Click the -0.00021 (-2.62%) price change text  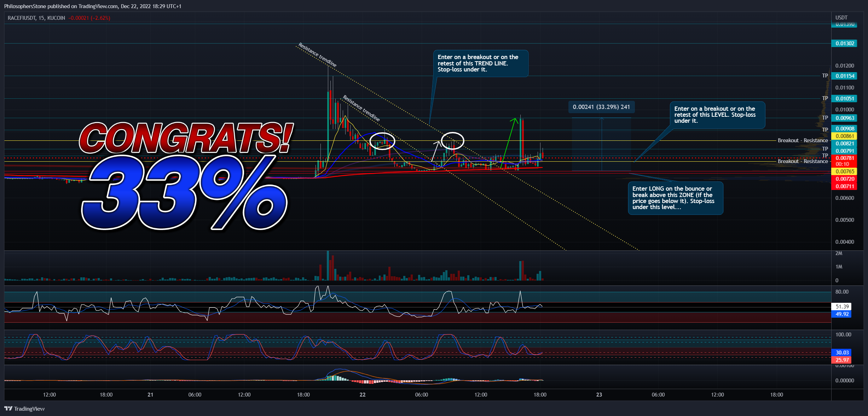(x=89, y=18)
